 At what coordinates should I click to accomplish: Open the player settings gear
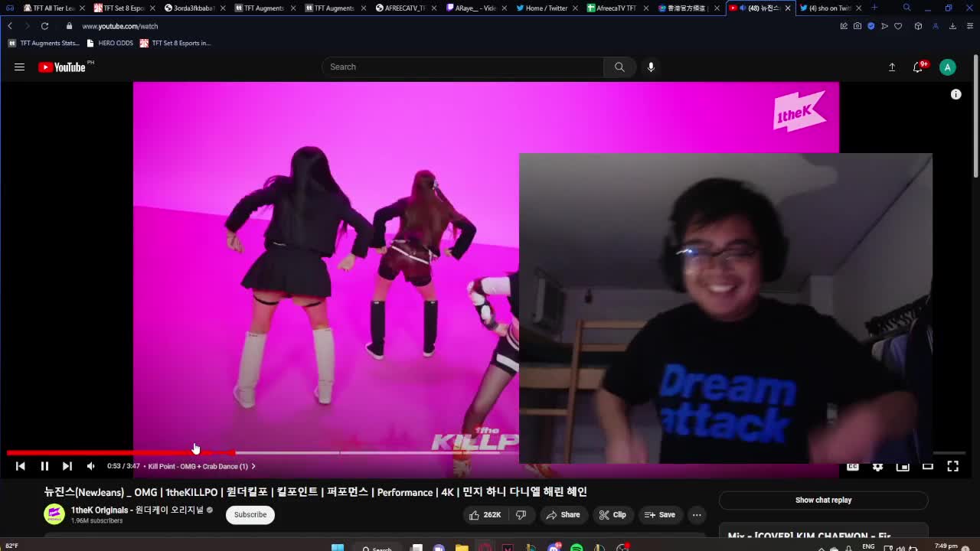point(877,466)
